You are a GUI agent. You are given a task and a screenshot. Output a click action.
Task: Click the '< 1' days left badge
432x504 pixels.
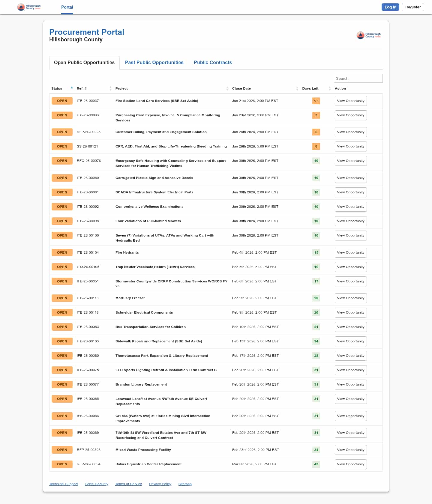coord(316,101)
